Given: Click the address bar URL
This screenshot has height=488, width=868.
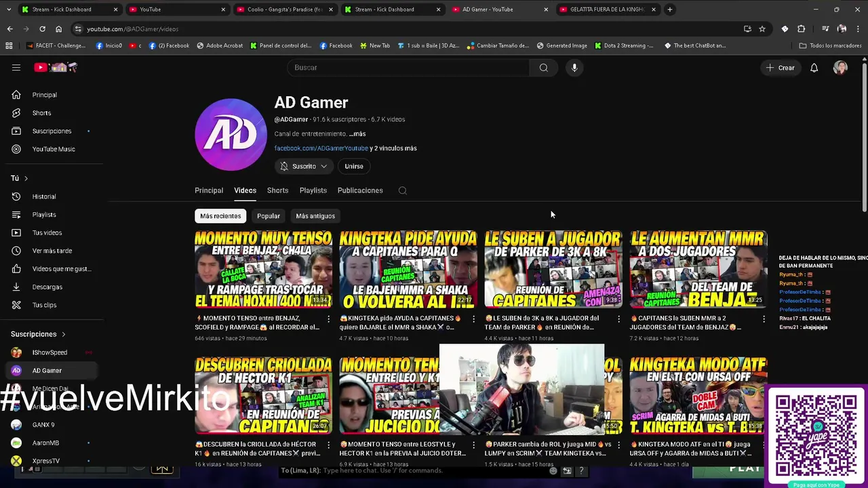Looking at the screenshot, I should tap(133, 29).
